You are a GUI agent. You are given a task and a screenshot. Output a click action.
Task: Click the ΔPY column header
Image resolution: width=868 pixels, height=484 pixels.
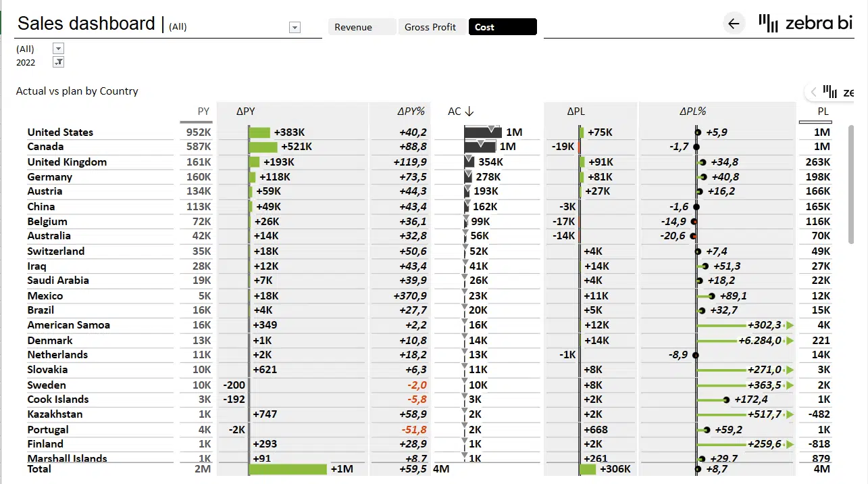246,112
